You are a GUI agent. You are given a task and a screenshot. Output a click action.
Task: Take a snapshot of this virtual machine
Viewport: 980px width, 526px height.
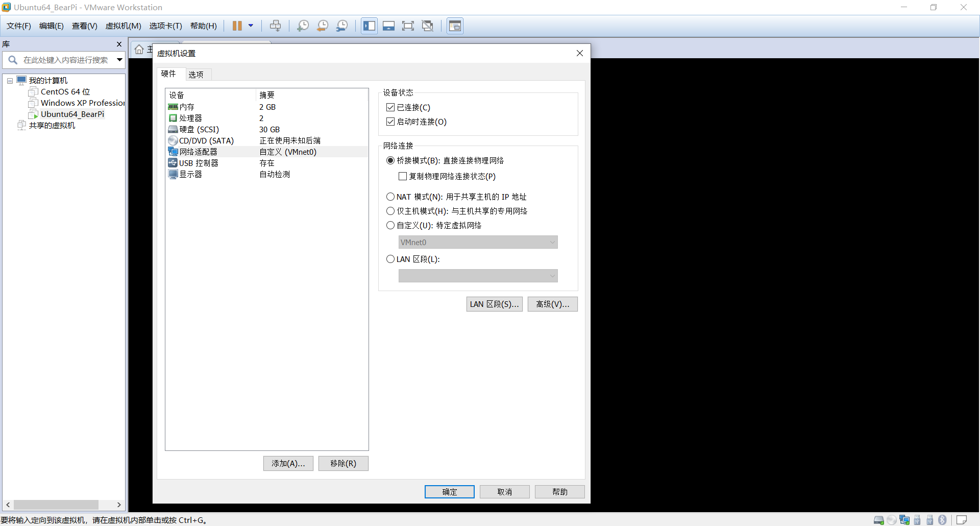point(303,26)
